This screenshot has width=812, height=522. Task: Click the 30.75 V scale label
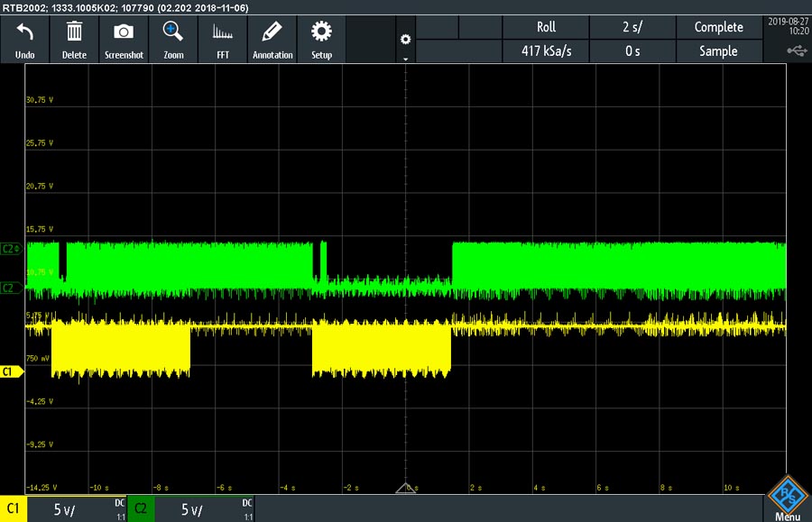40,100
